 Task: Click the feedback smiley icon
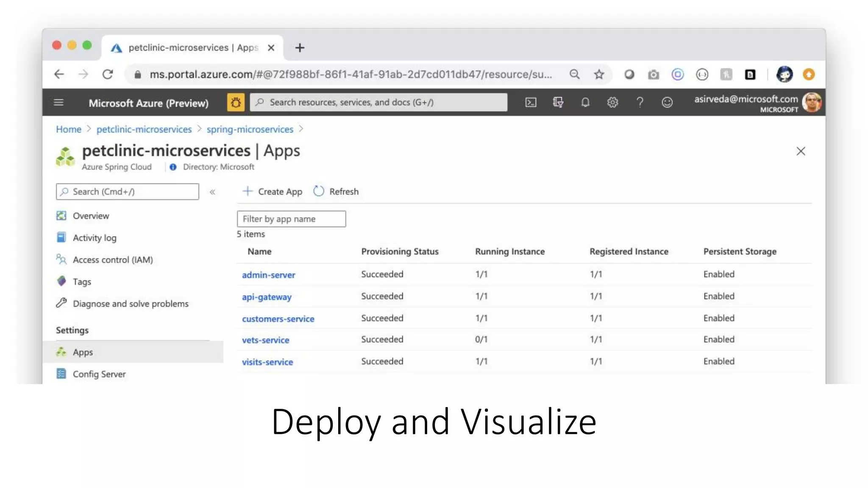click(x=667, y=103)
